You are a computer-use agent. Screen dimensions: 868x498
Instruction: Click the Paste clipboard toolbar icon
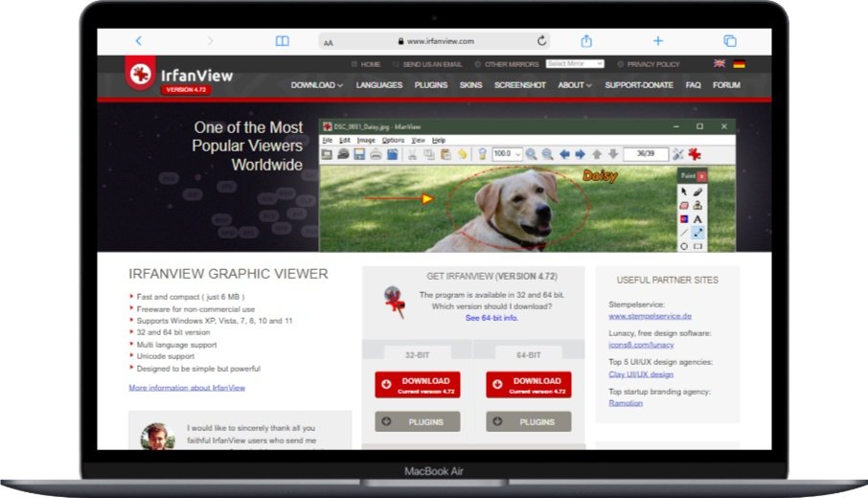coord(445,154)
